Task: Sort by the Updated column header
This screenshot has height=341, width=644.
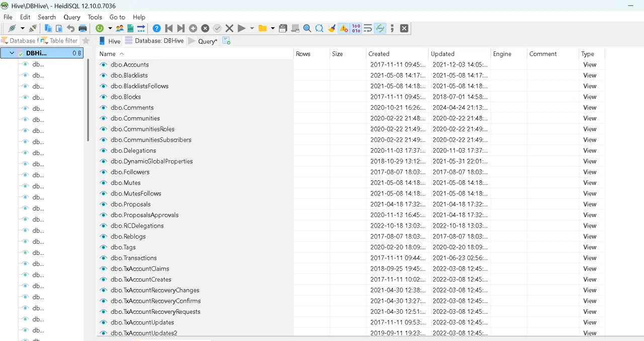Action: 459,54
